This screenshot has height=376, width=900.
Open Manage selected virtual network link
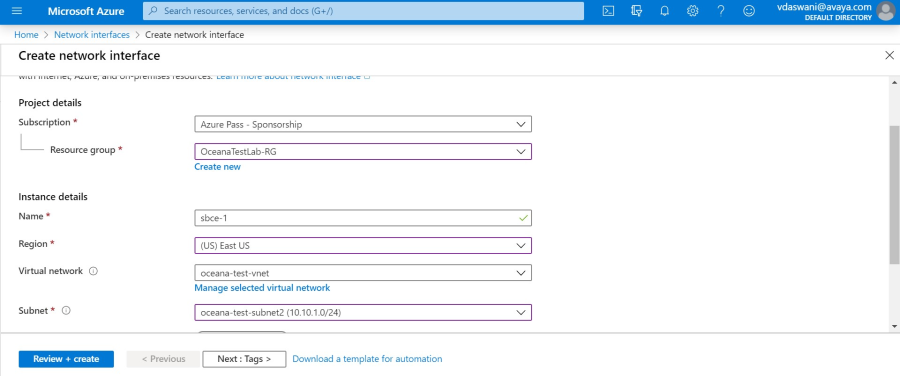[x=262, y=288]
